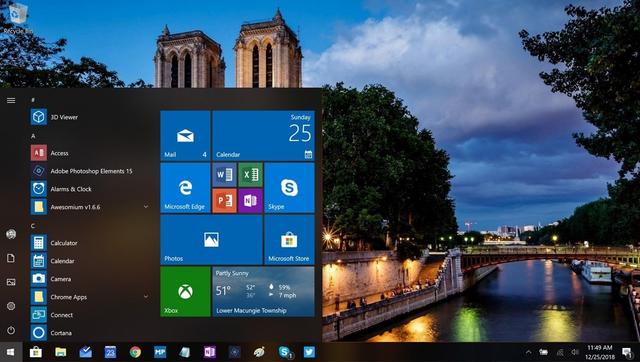The height and width of the screenshot is (362, 640).
Task: Expand the Chrome Apps folder
Action: click(x=146, y=297)
